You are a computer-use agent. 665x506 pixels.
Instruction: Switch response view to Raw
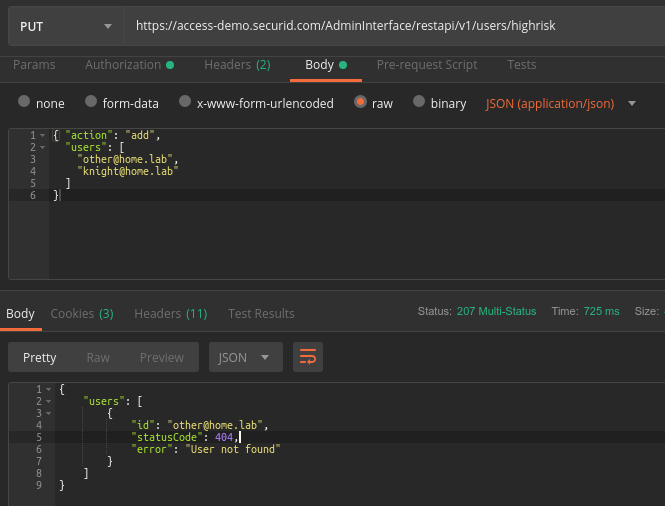point(98,357)
